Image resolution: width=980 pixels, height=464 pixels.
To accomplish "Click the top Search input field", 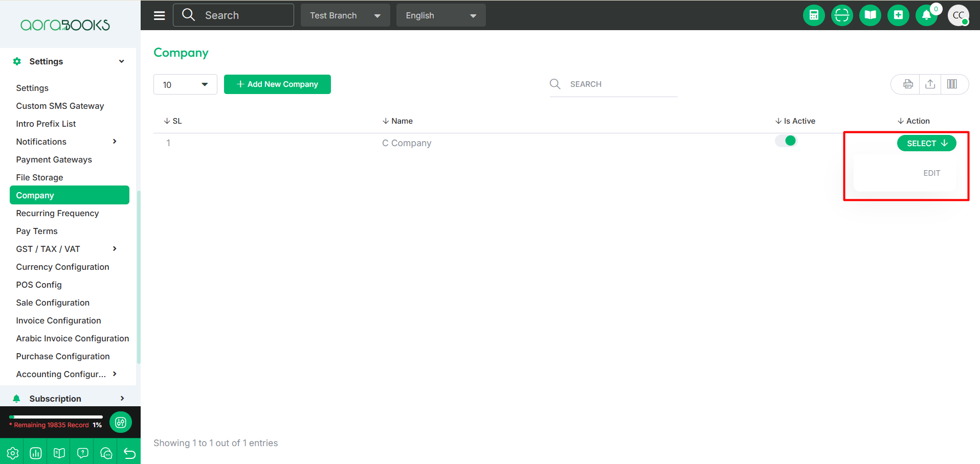I will click(x=233, y=15).
